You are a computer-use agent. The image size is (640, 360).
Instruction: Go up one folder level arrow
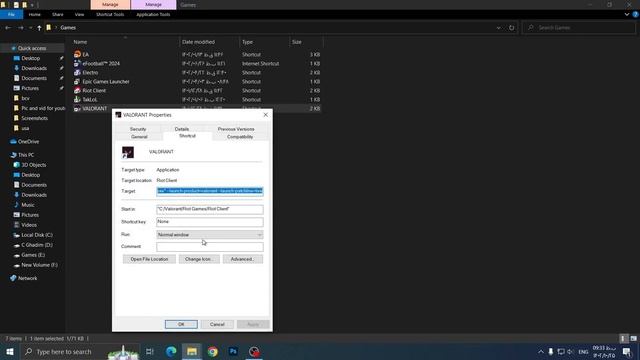[39, 28]
